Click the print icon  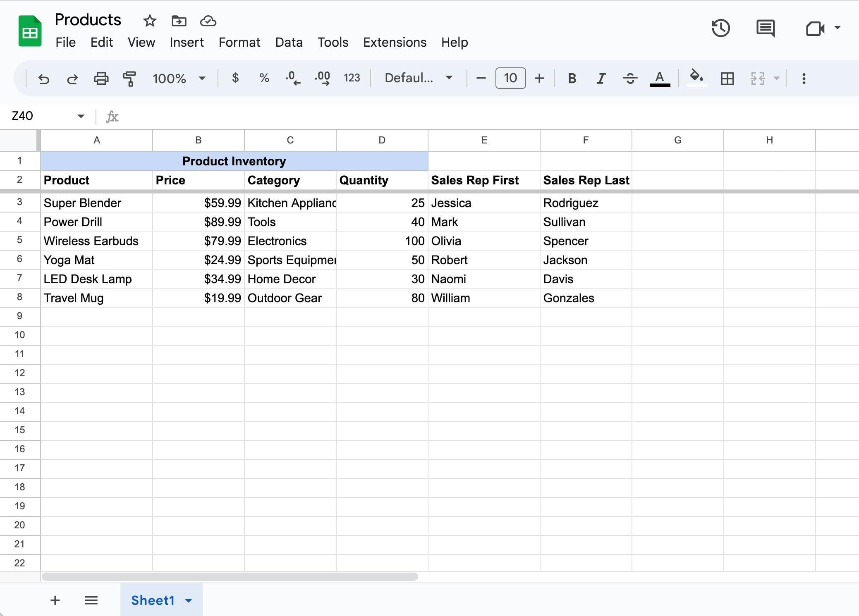pyautogui.click(x=101, y=79)
